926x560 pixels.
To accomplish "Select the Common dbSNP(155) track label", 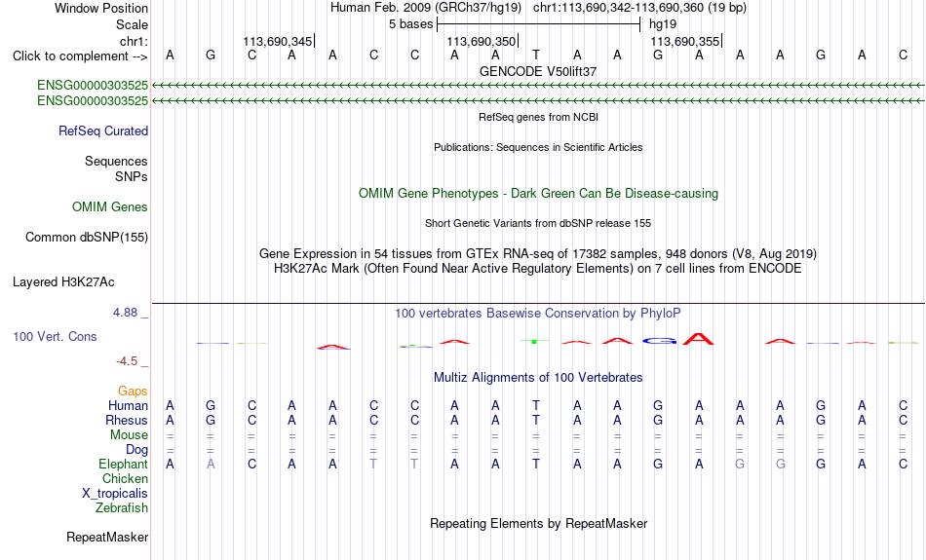I will [x=87, y=238].
